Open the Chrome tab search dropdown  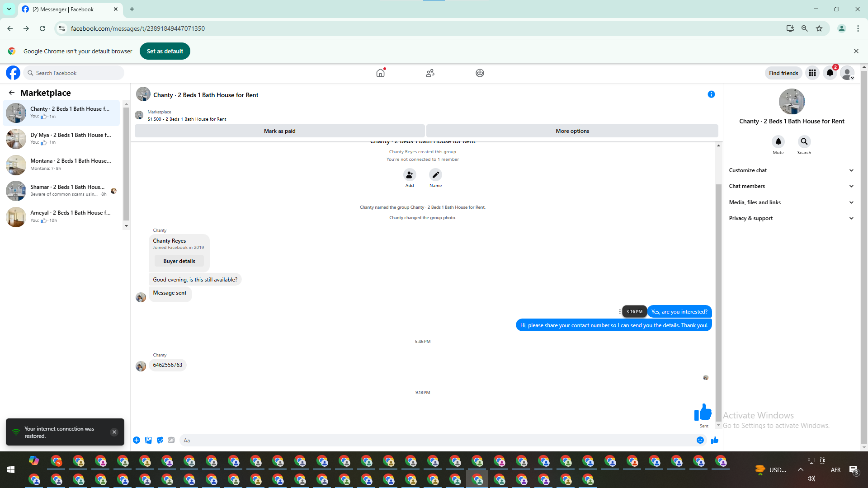point(9,9)
